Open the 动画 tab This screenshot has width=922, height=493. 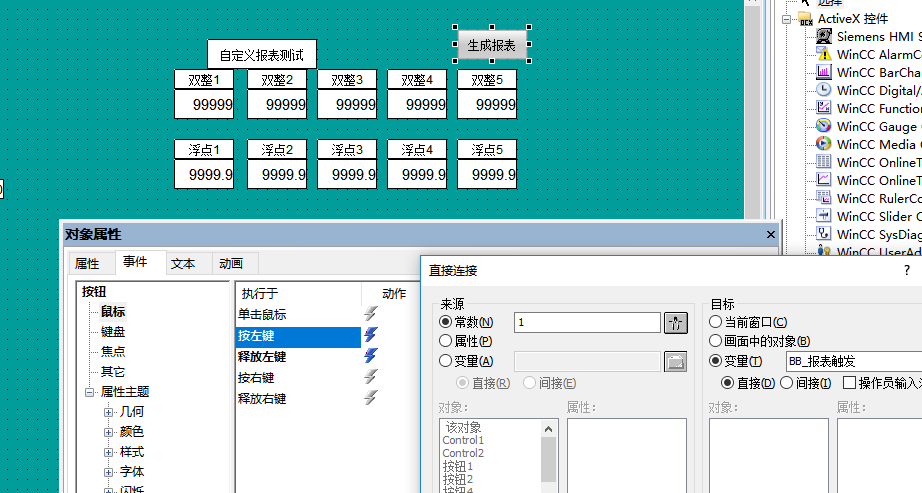[231, 264]
